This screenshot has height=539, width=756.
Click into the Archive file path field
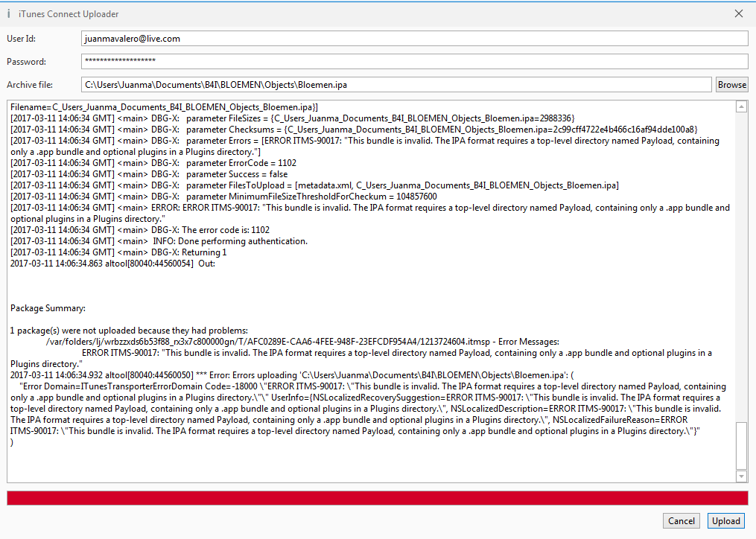(396, 84)
